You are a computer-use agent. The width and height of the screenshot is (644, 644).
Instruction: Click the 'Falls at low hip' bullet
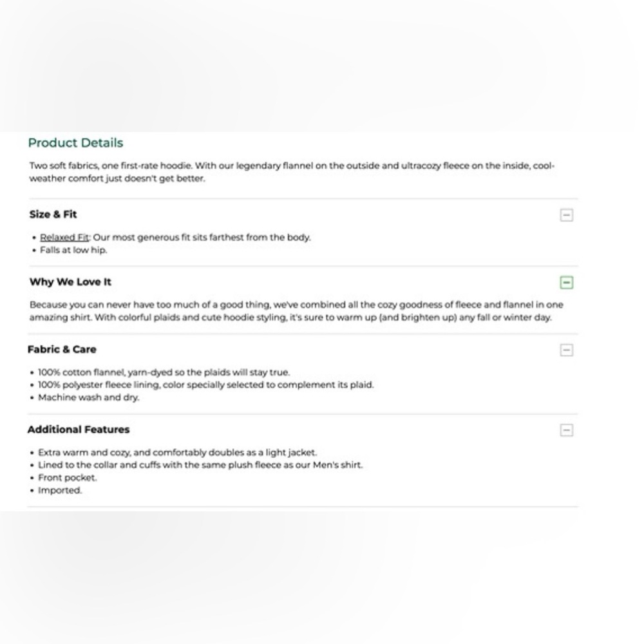click(73, 250)
